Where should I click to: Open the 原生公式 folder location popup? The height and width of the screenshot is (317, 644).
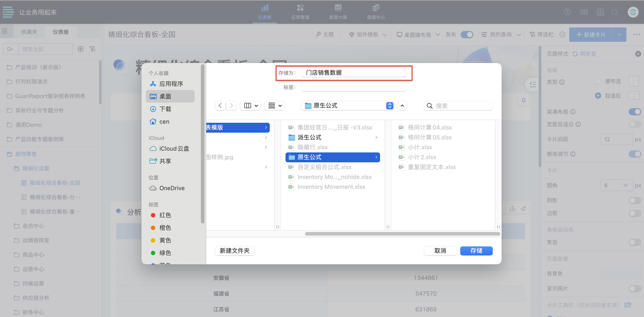point(347,106)
